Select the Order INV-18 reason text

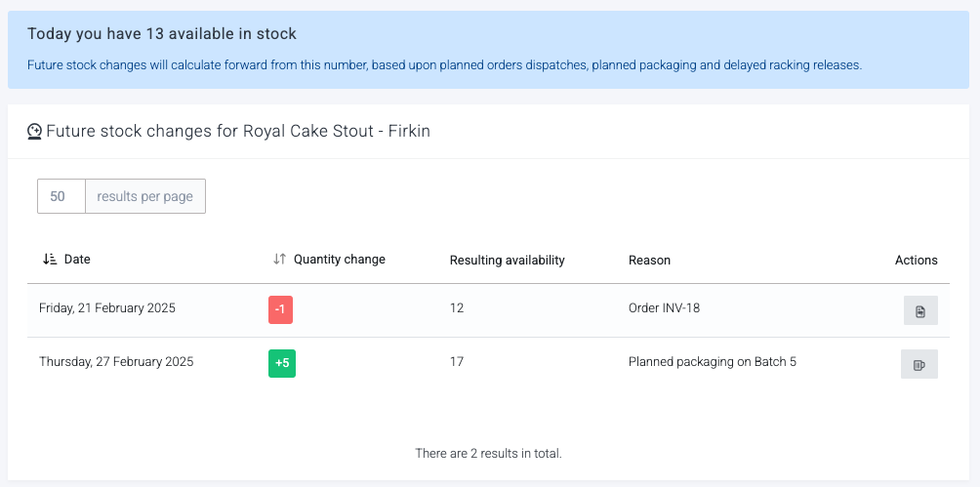click(664, 308)
